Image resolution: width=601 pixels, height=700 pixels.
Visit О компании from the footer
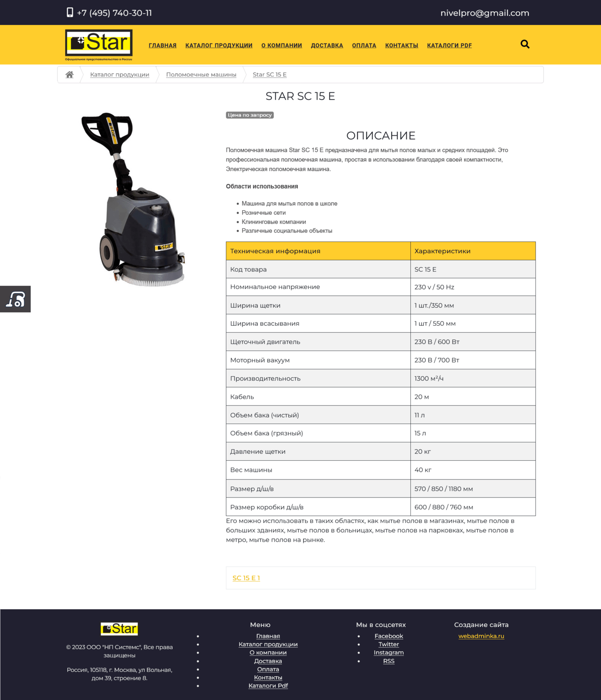click(x=268, y=652)
